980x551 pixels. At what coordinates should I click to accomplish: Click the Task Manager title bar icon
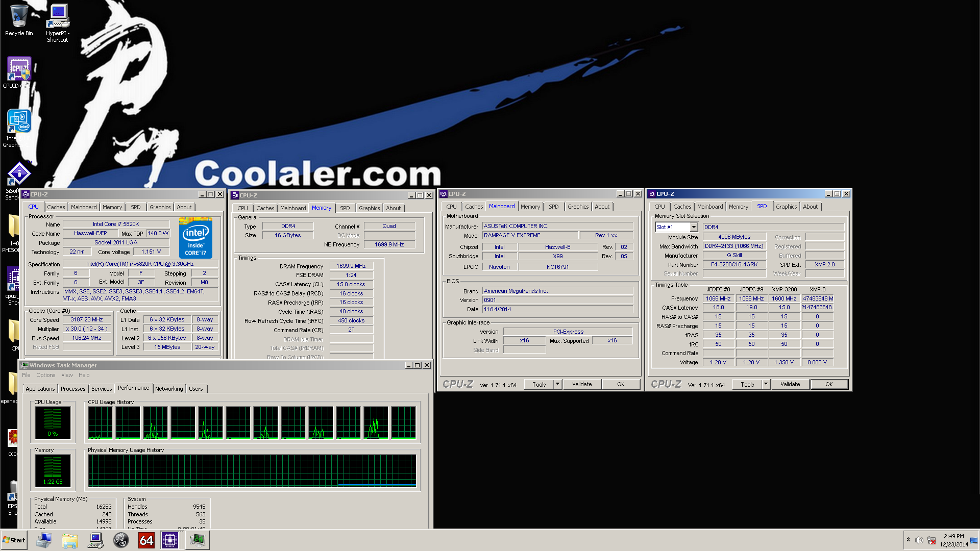(24, 365)
